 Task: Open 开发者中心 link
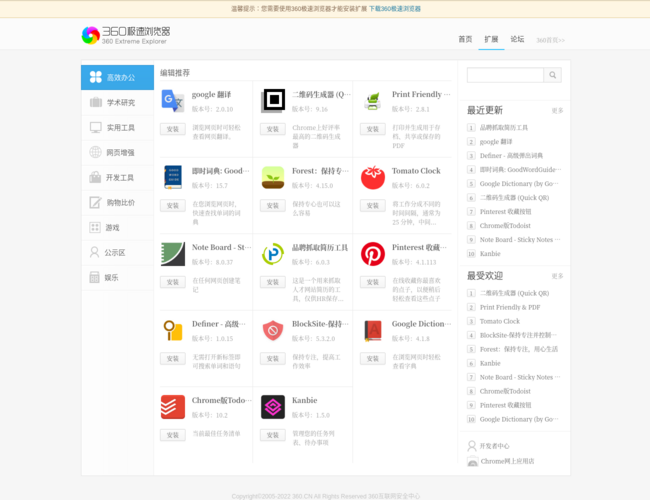[x=495, y=446]
